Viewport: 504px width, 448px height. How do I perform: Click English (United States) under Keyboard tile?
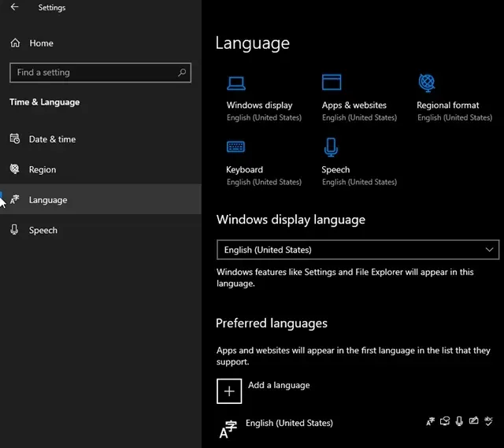(264, 182)
